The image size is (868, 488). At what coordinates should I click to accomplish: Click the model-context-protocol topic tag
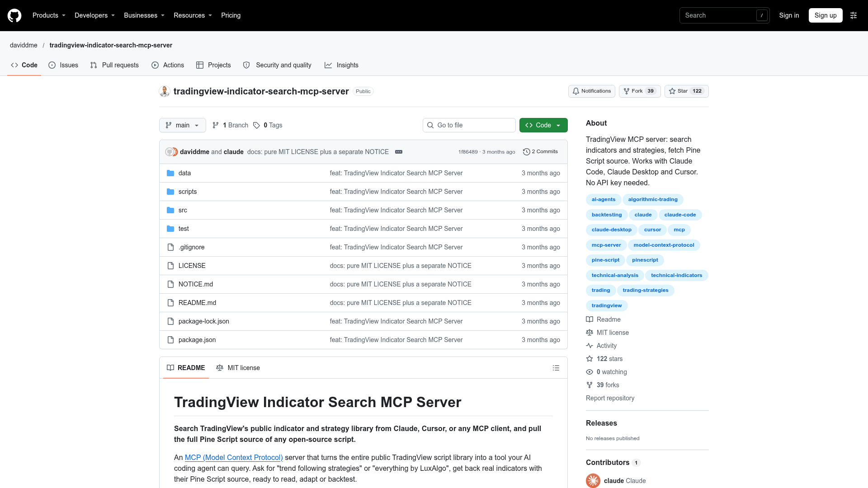[664, 245]
